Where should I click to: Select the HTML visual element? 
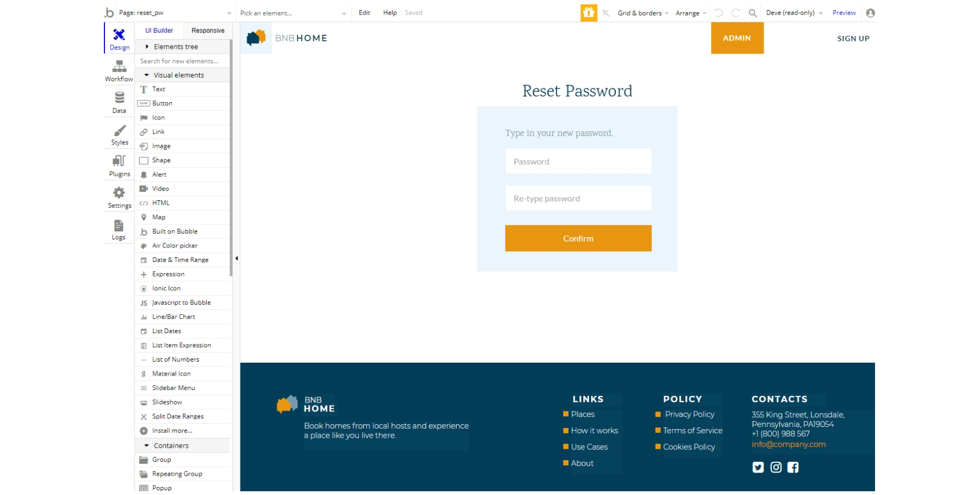coord(183,203)
